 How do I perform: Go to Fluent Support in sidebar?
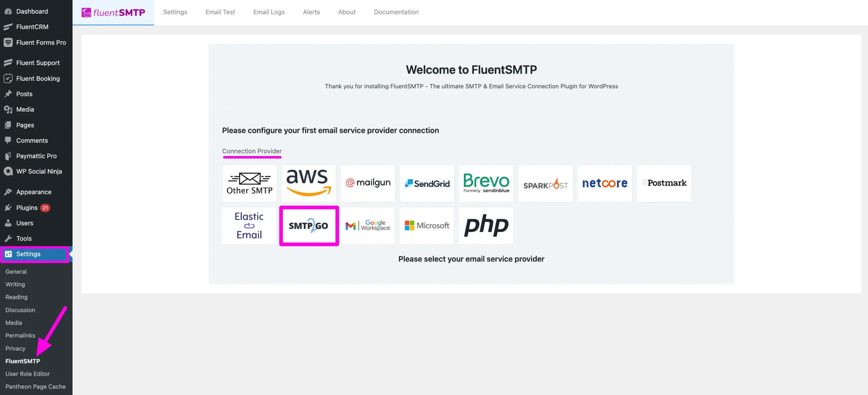tap(36, 63)
